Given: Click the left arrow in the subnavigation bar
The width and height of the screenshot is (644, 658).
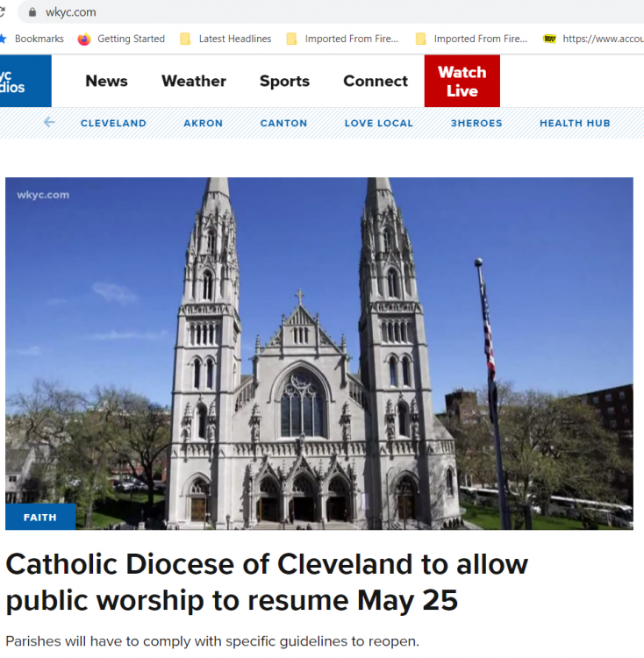Looking at the screenshot, I should pos(49,123).
